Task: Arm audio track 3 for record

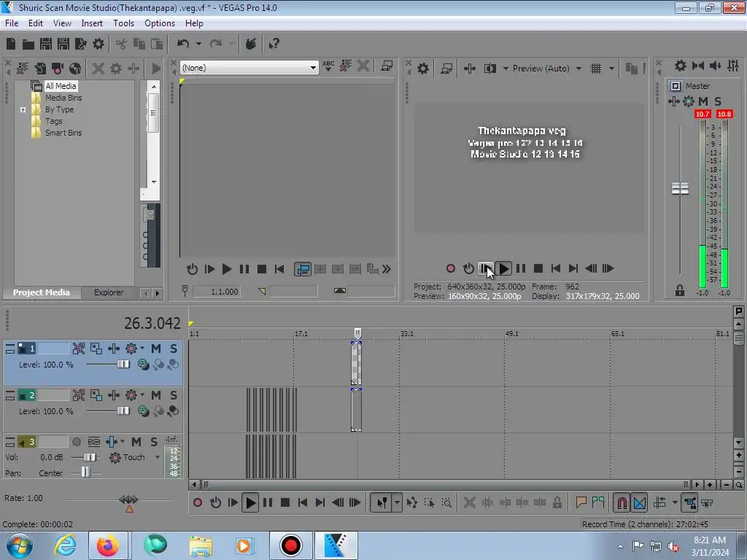Action: click(x=76, y=442)
